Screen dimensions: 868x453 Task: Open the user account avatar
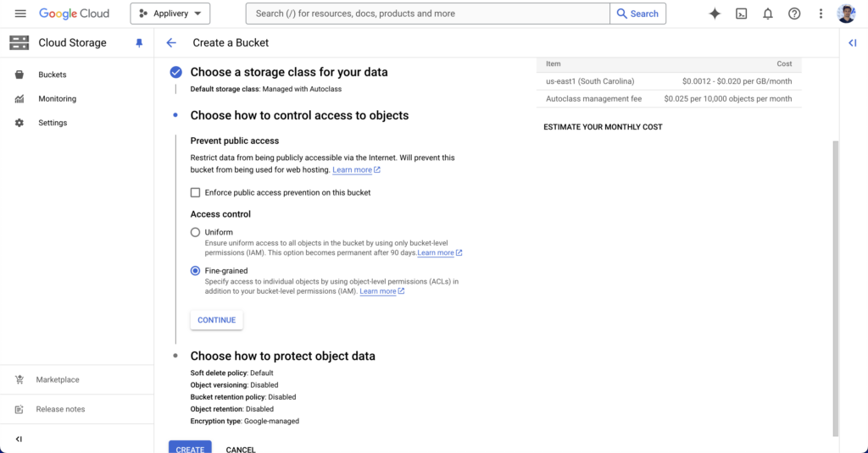coord(847,14)
